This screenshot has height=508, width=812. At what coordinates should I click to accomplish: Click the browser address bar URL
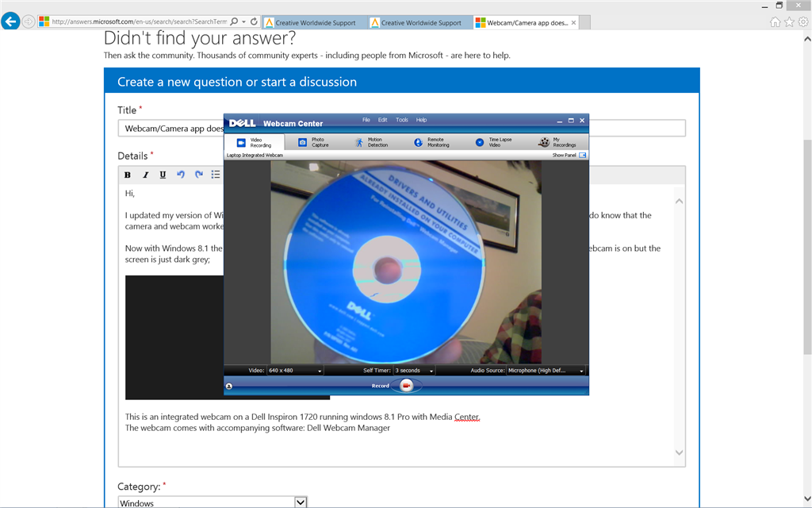click(x=140, y=21)
